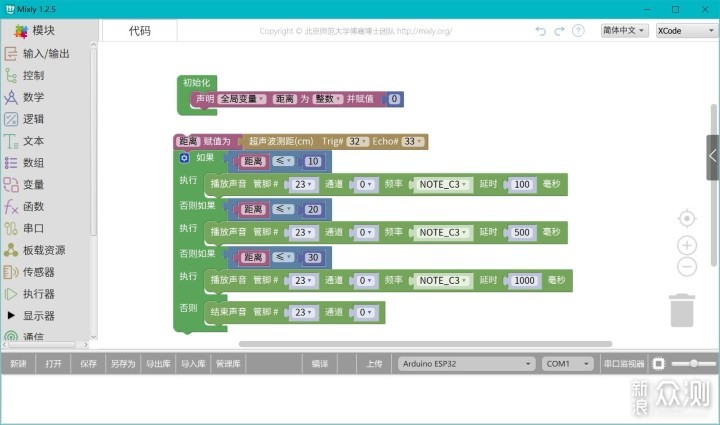
Task: Switch to the 代码 tab
Action: coord(139,31)
